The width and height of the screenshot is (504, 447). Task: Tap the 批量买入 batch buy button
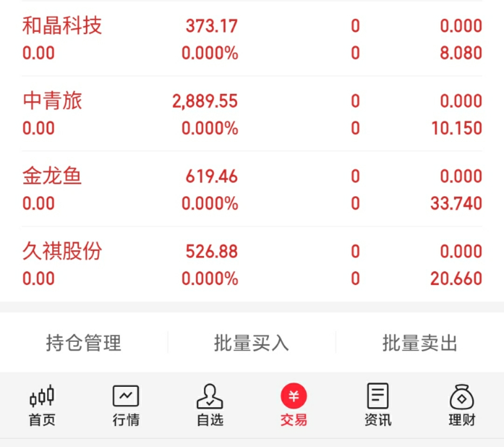tap(252, 343)
